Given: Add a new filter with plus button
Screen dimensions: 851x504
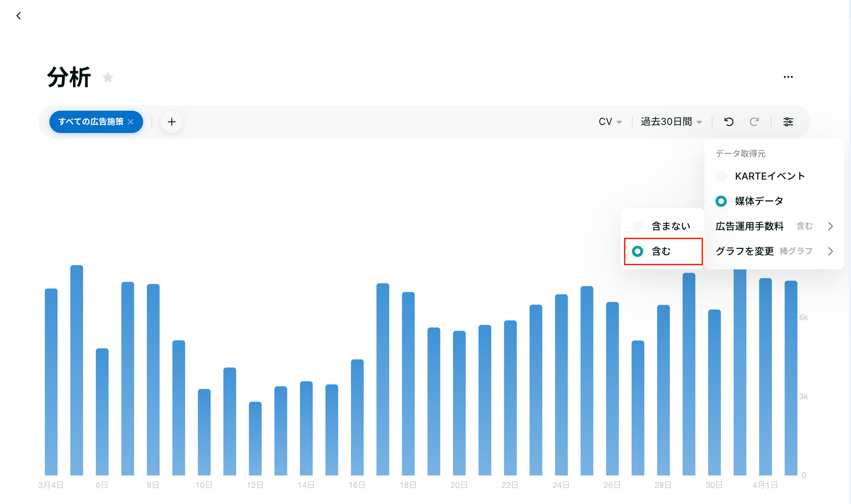Looking at the screenshot, I should tap(172, 122).
